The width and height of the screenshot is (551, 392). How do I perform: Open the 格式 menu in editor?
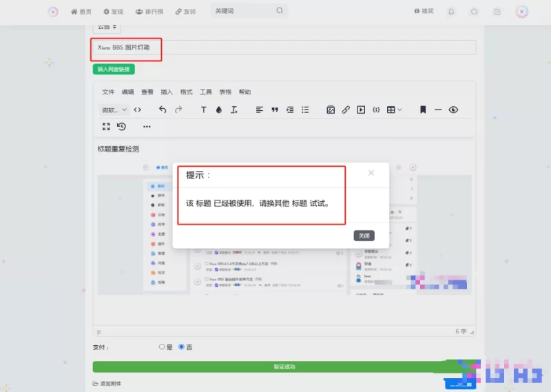pos(186,92)
